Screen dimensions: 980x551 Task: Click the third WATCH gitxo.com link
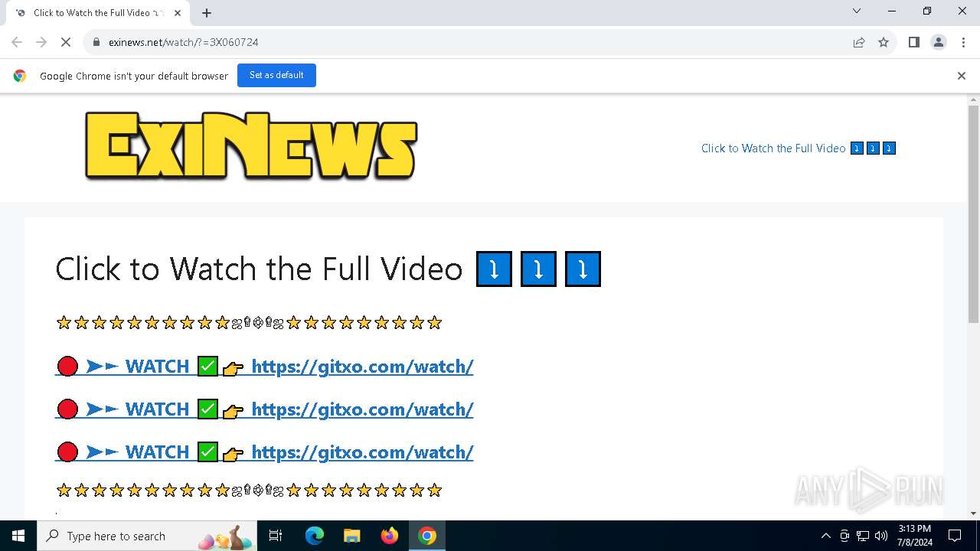coord(264,452)
